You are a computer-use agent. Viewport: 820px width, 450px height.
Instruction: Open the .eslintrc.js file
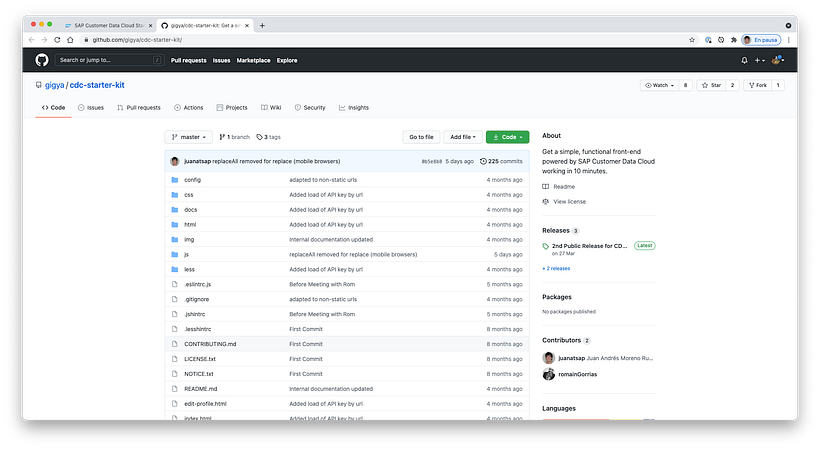coord(198,284)
